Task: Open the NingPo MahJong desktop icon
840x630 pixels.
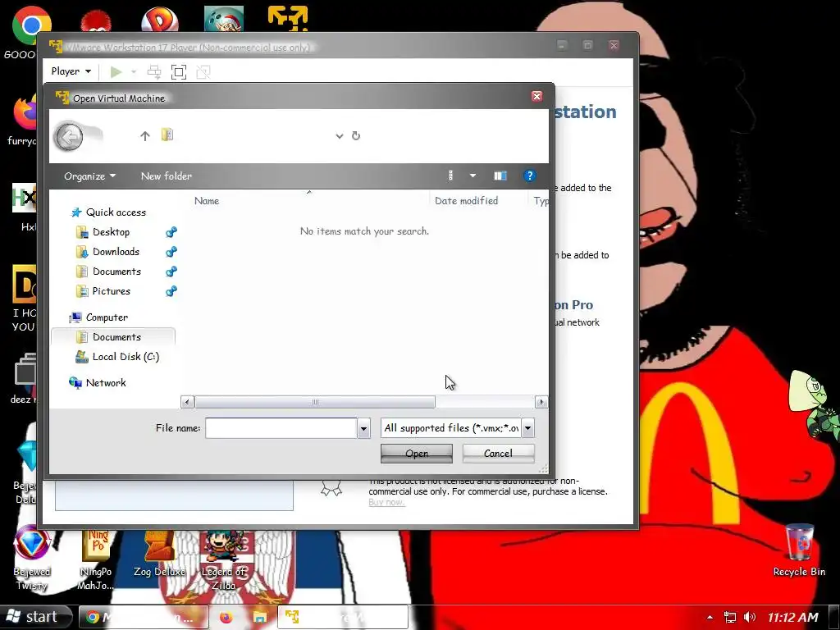Action: pos(95,559)
